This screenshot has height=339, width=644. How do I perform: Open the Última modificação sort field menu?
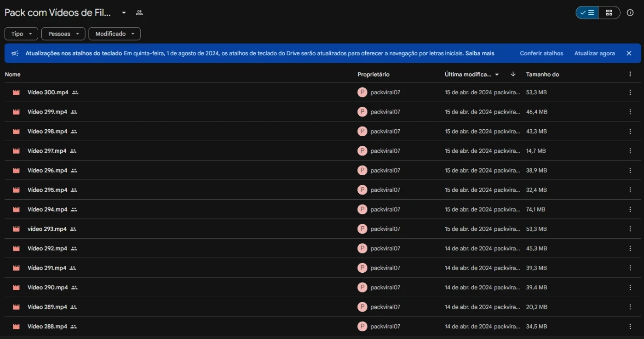471,75
